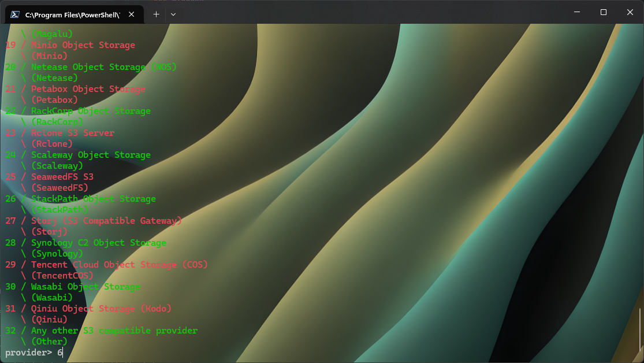Screen dimensions: 644x363
Task: Maximize the terminal window
Action: [603, 12]
